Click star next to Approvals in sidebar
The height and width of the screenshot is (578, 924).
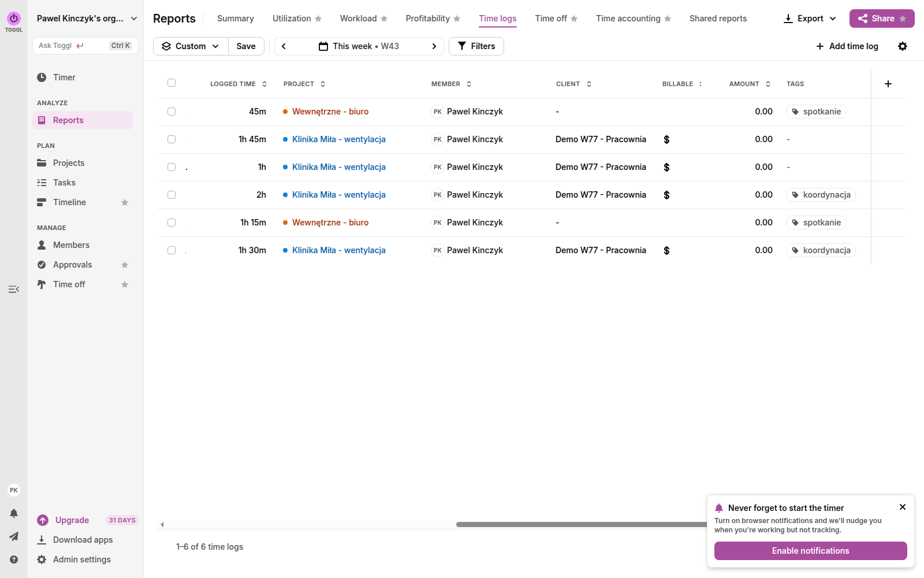(125, 265)
